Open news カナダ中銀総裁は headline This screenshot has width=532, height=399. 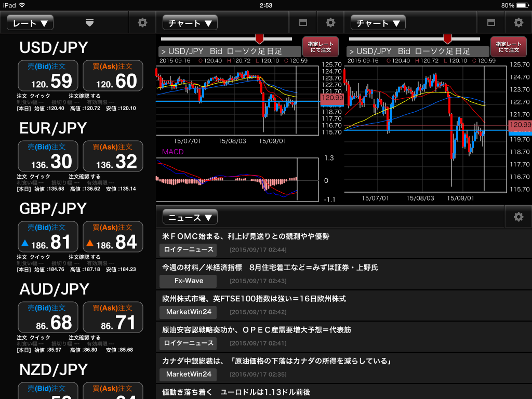tap(276, 361)
